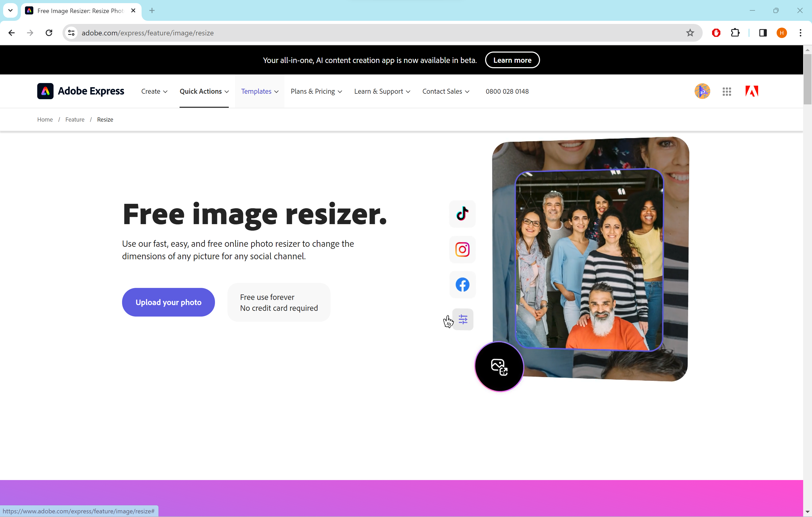The width and height of the screenshot is (812, 517).
Task: Click the Learn more button
Action: click(512, 60)
